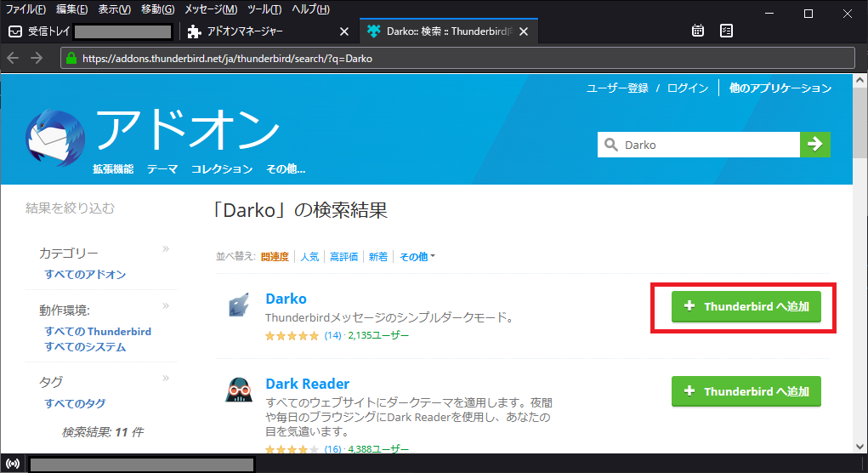Click the status bar connection icon
Viewport: 868px width, 473px height.
point(13,464)
